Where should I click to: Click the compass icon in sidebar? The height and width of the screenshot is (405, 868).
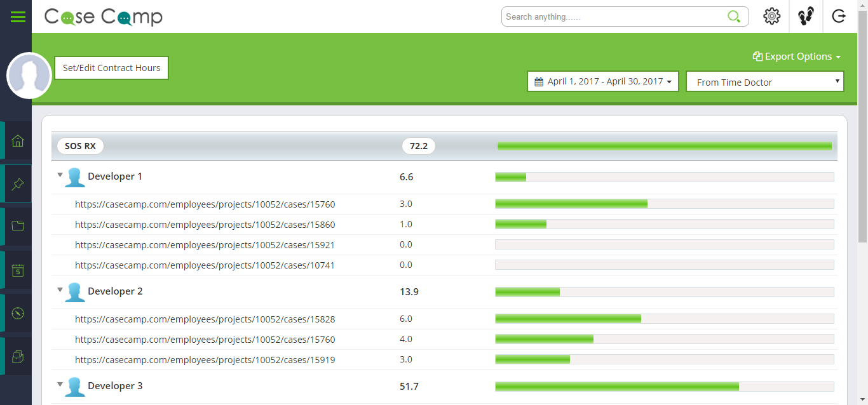(x=18, y=313)
